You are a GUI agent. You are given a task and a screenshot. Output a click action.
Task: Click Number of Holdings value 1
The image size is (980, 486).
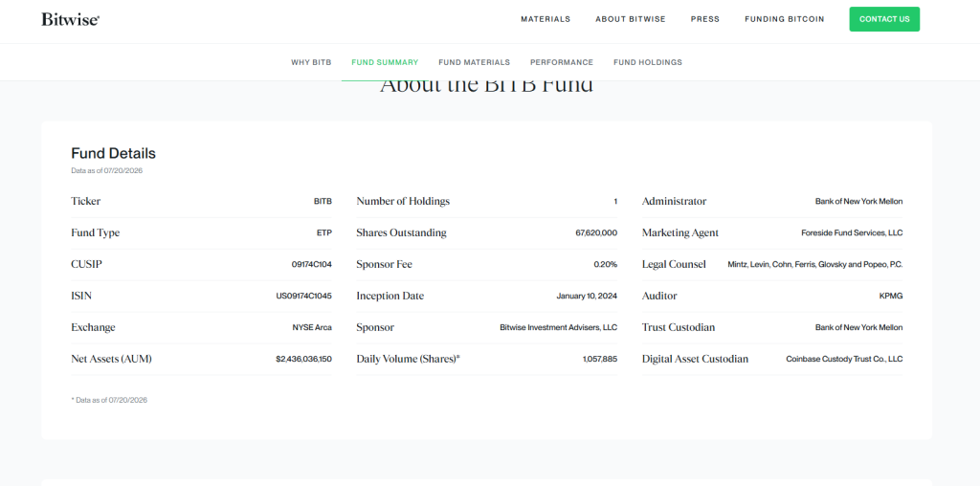(615, 202)
